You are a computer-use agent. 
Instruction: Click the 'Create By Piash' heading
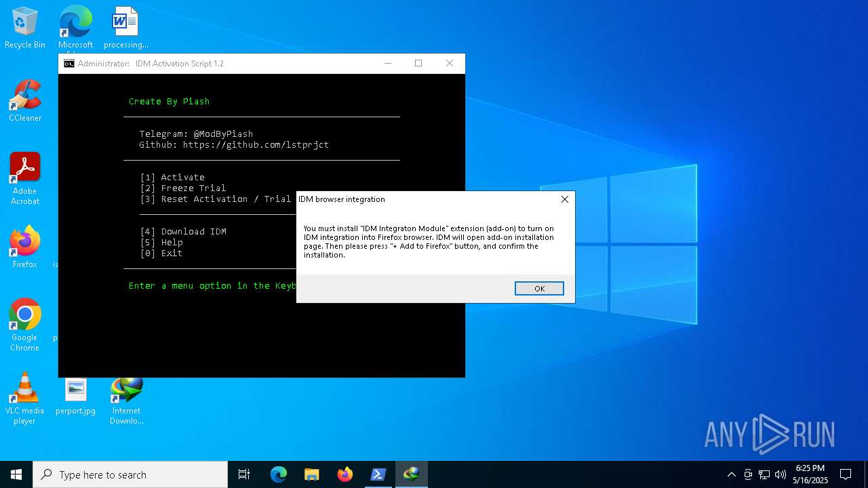170,102
